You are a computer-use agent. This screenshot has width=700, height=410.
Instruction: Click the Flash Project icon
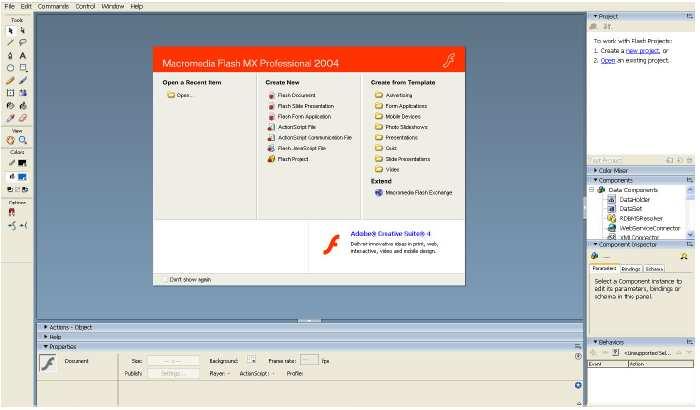pyautogui.click(x=271, y=159)
